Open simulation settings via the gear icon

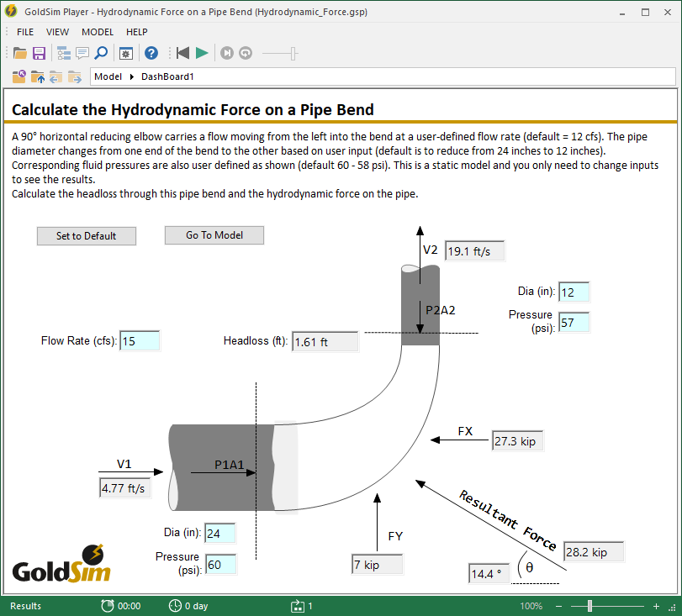pyautogui.click(x=127, y=53)
